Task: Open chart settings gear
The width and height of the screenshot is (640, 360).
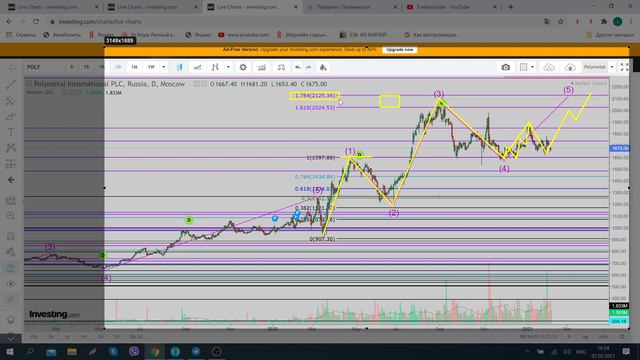Action: coord(243,67)
